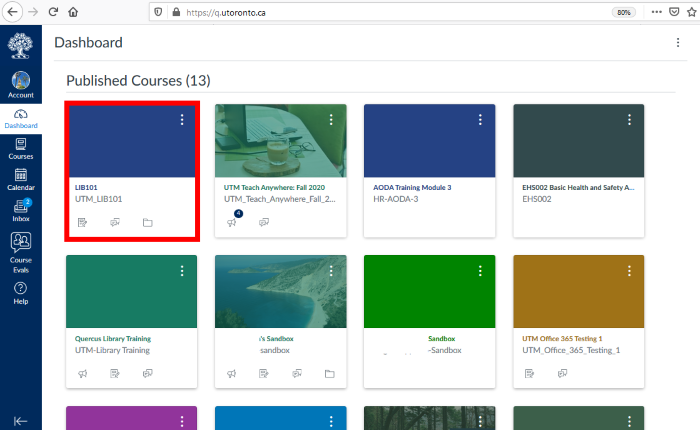Open UTM Teach Anywhere Announcements icon

click(x=232, y=221)
